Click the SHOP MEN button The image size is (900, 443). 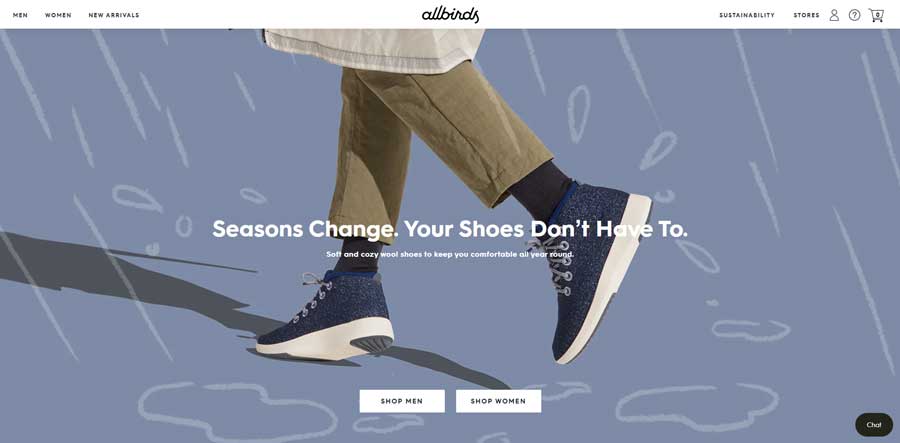point(402,401)
